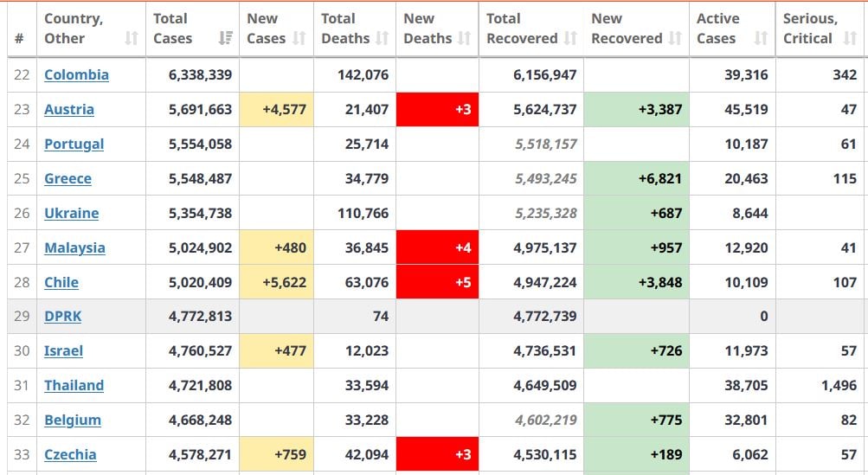Open the Malaysia country link
Image resolution: width=868 pixels, height=475 pixels.
(74, 248)
